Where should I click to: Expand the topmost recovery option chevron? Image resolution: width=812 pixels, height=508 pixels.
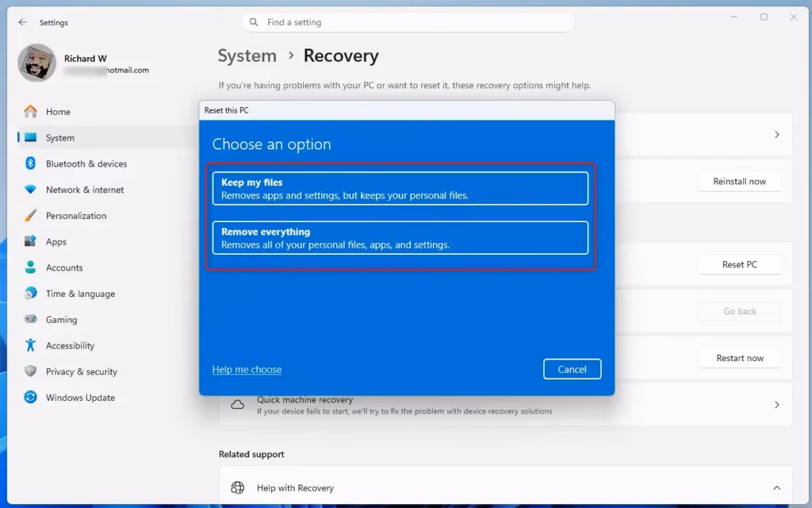[x=776, y=135]
